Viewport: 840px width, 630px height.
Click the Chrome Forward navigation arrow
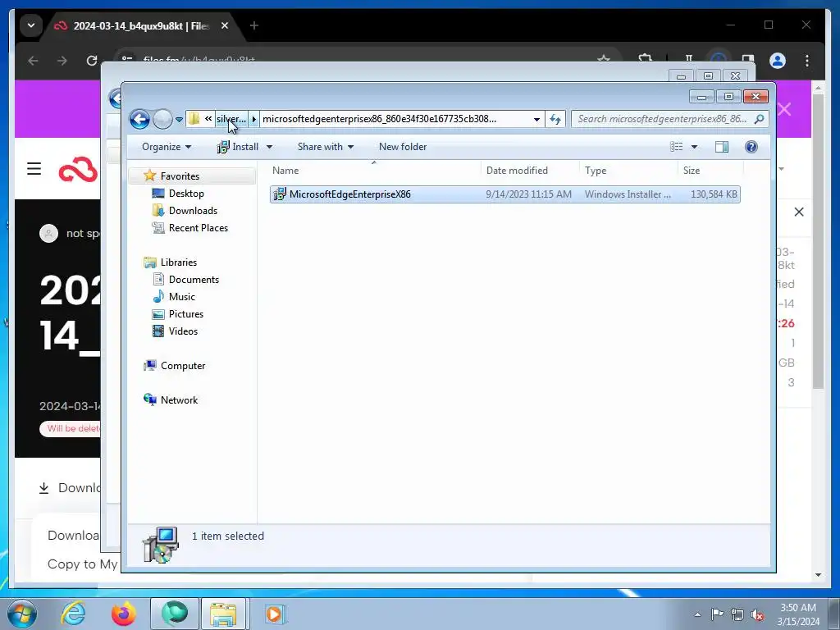tap(62, 61)
